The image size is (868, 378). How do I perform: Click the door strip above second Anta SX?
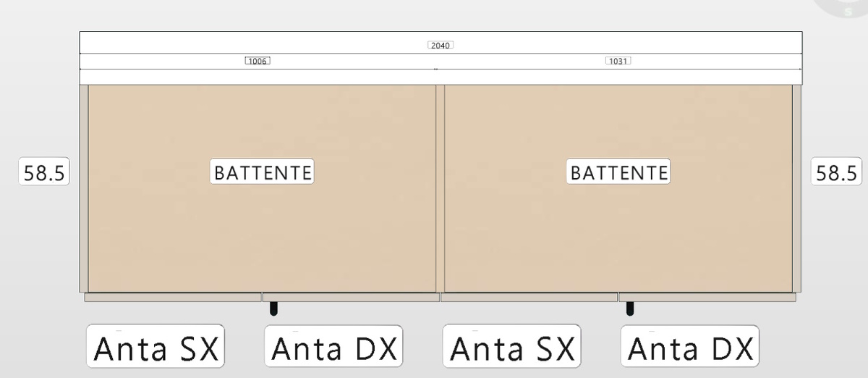[x=529, y=297]
